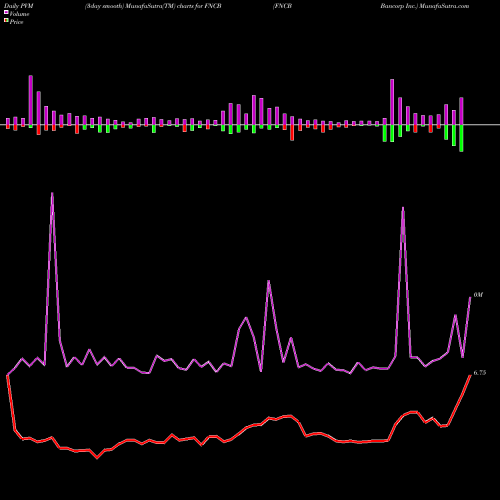Click the '(FNCB' ticker text in the header

click(282, 6)
